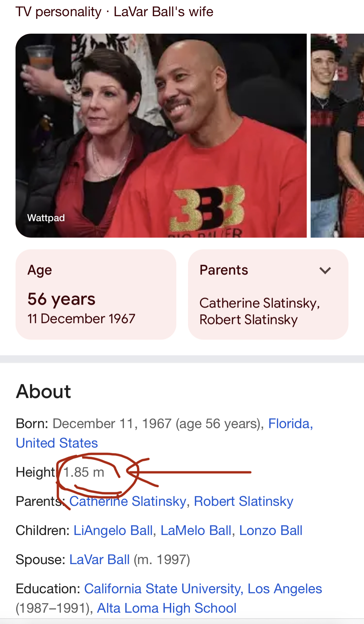This screenshot has width=364, height=624.
Task: Tap the Parents info card text
Action: tap(259, 311)
